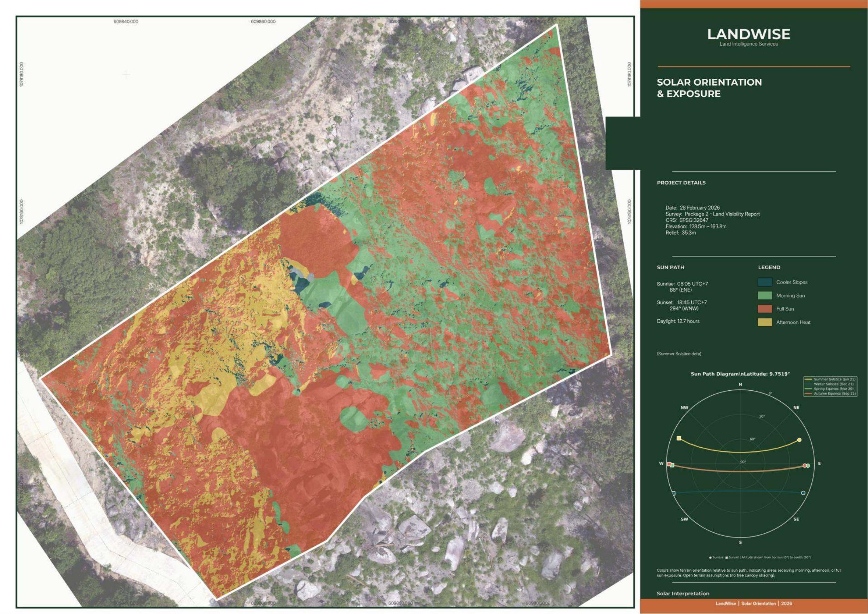This screenshot has width=868, height=614.
Task: Click the 90° zenith label at diagram center
Action: pyautogui.click(x=743, y=462)
